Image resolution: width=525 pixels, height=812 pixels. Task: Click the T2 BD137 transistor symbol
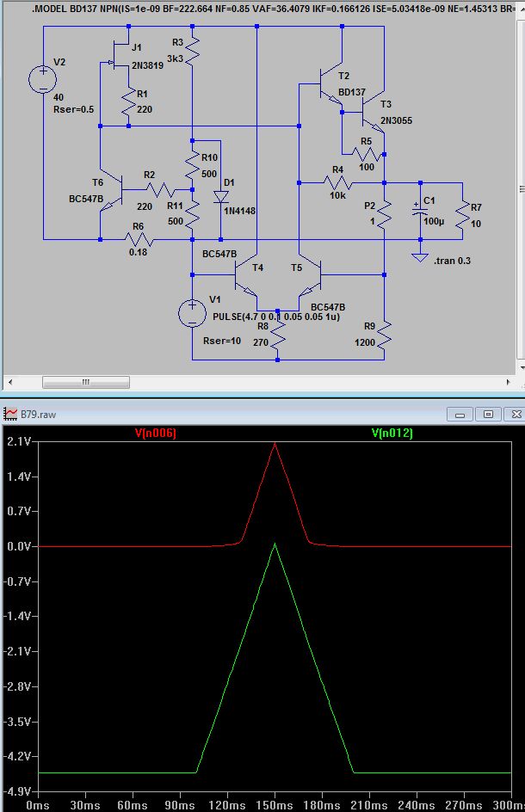pos(330,84)
